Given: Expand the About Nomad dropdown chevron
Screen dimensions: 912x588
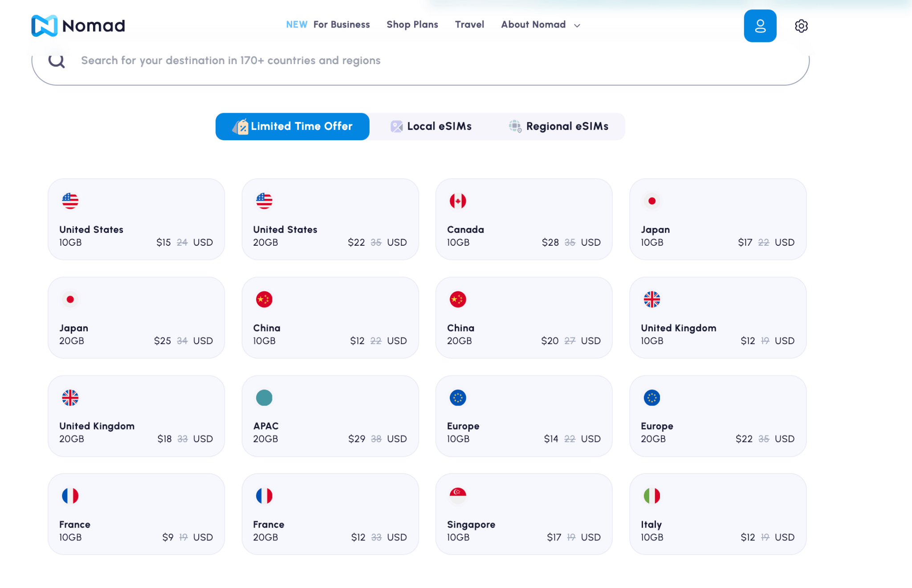Looking at the screenshot, I should coord(577,26).
